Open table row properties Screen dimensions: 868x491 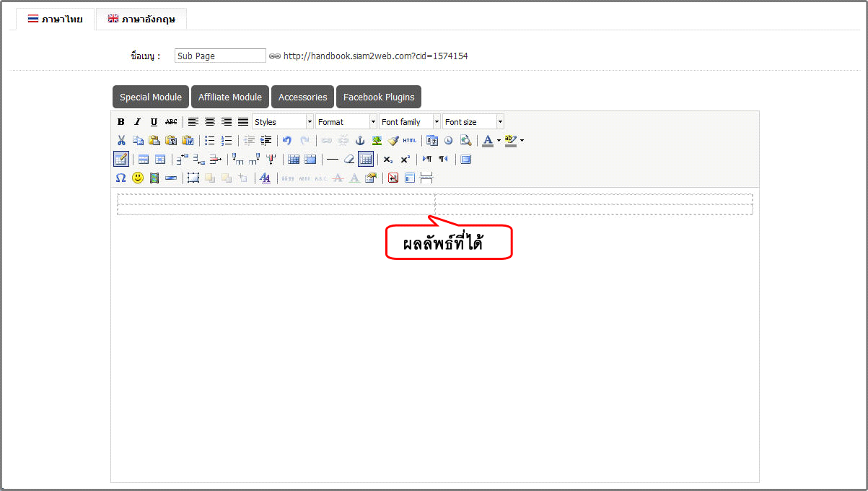point(144,160)
